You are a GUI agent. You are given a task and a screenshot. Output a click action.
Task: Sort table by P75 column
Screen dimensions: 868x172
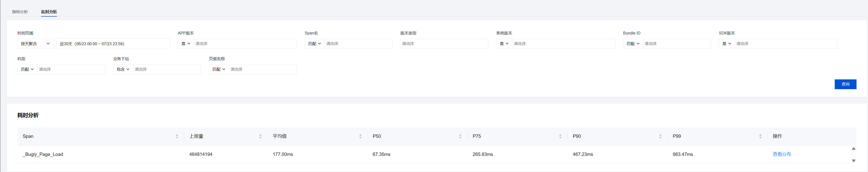pyautogui.click(x=560, y=136)
